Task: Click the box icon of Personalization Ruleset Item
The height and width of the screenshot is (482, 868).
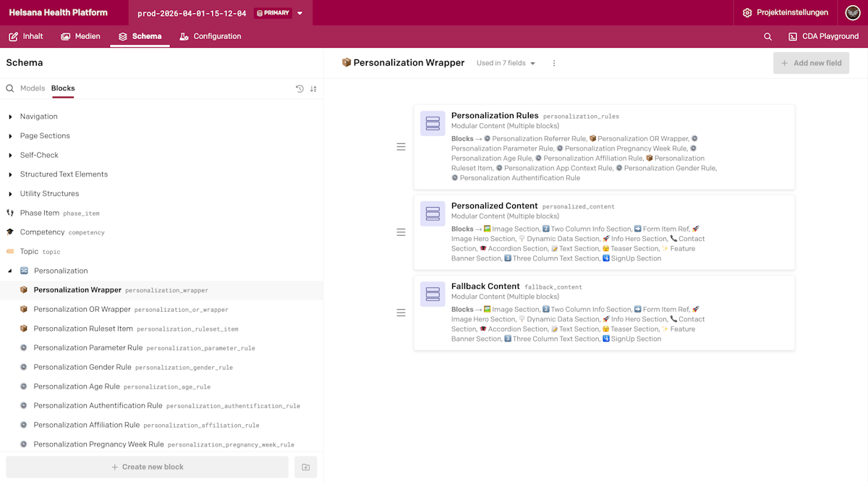Action: click(23, 329)
